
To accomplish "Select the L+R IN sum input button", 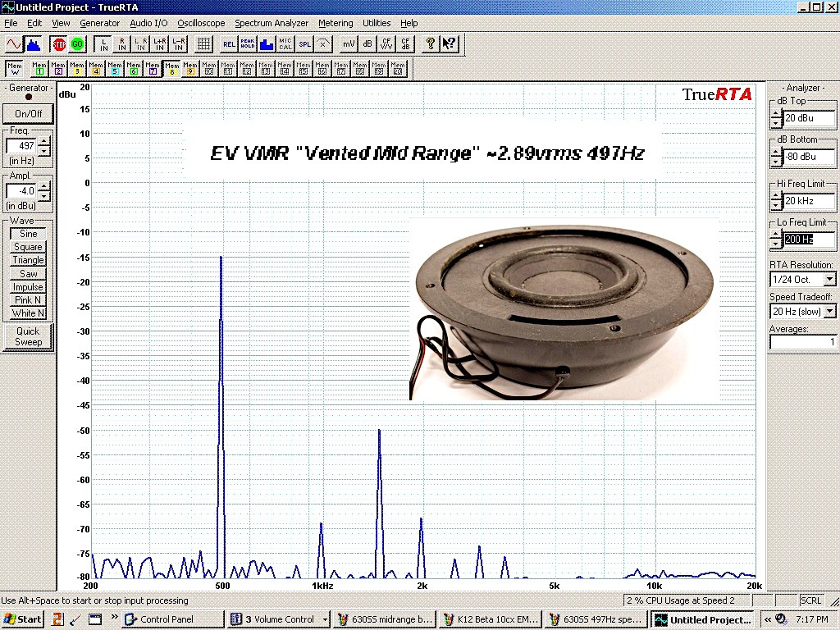I will 159,44.
